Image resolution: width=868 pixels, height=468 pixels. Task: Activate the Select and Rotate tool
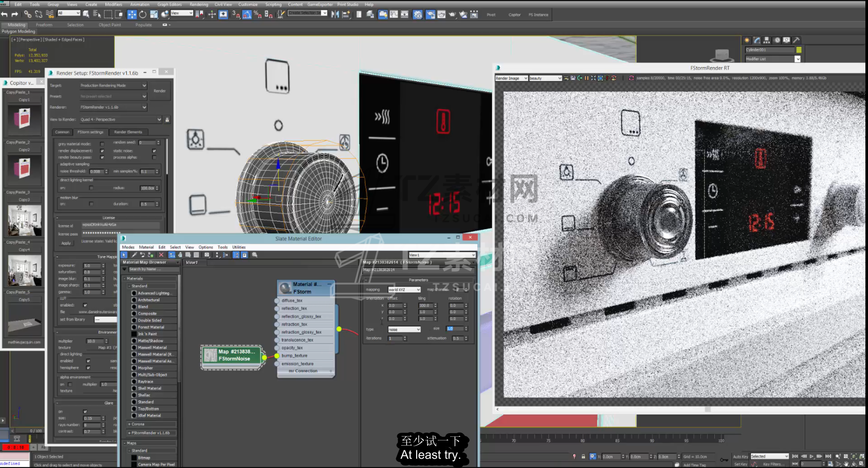(143, 15)
